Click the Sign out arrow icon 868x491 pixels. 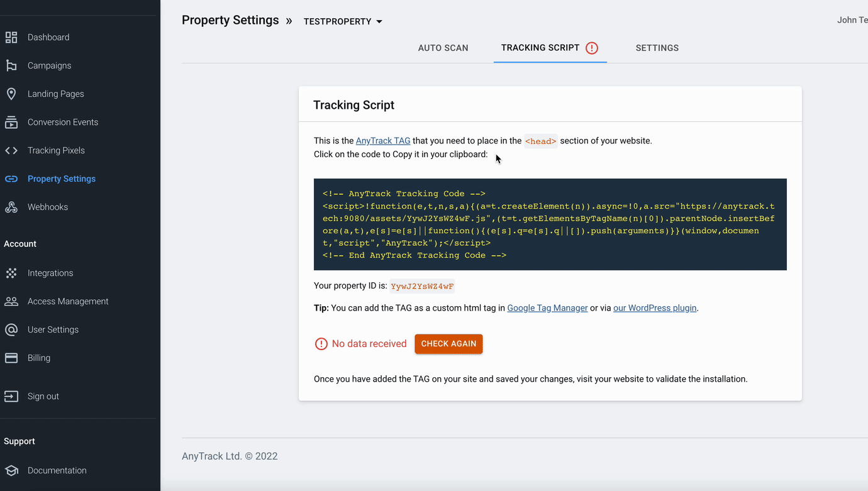pyautogui.click(x=11, y=396)
